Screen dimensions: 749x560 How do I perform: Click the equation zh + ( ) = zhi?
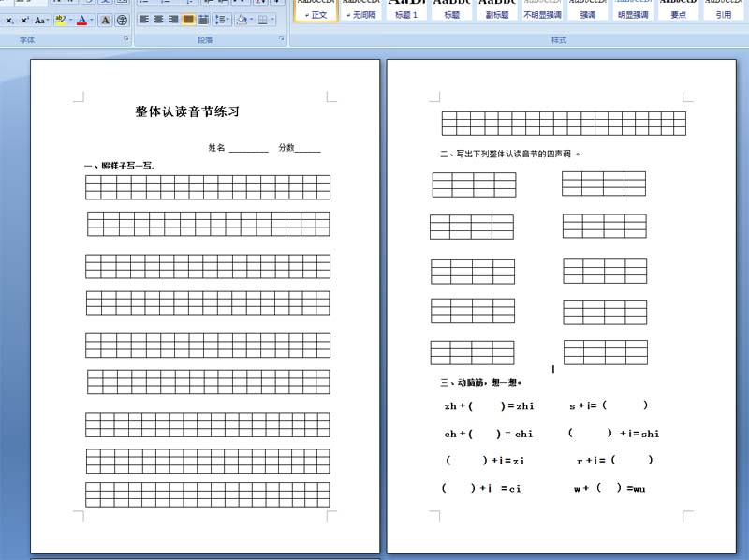coord(489,406)
